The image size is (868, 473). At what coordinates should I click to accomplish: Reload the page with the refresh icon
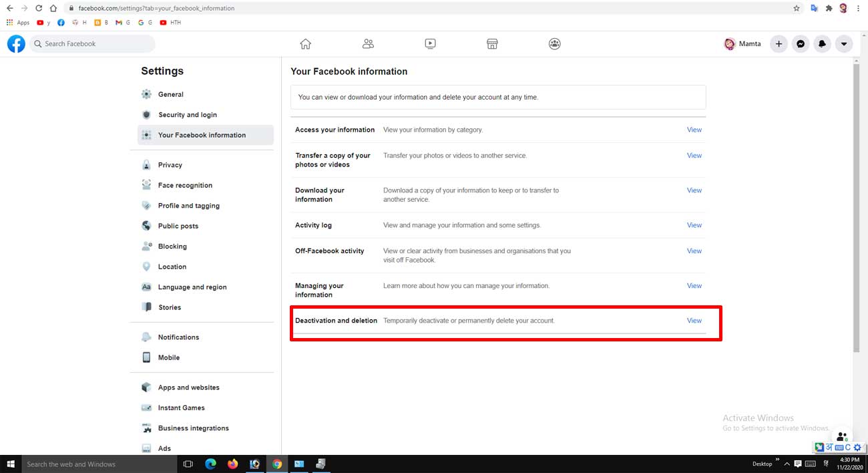pyautogui.click(x=39, y=8)
